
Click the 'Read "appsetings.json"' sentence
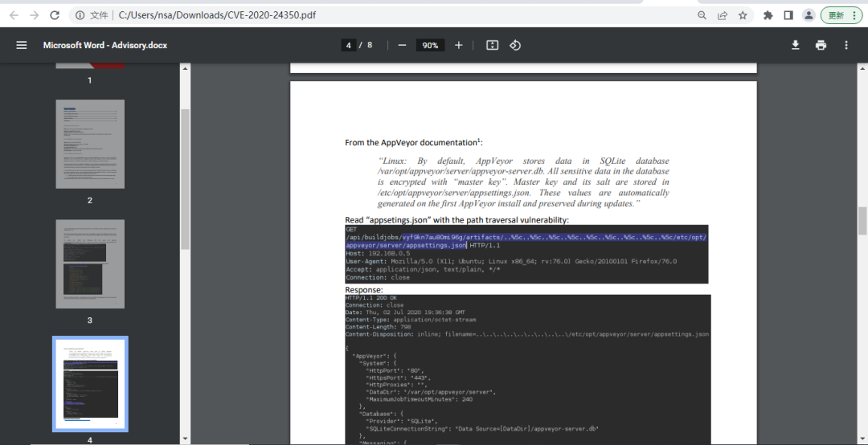(457, 220)
